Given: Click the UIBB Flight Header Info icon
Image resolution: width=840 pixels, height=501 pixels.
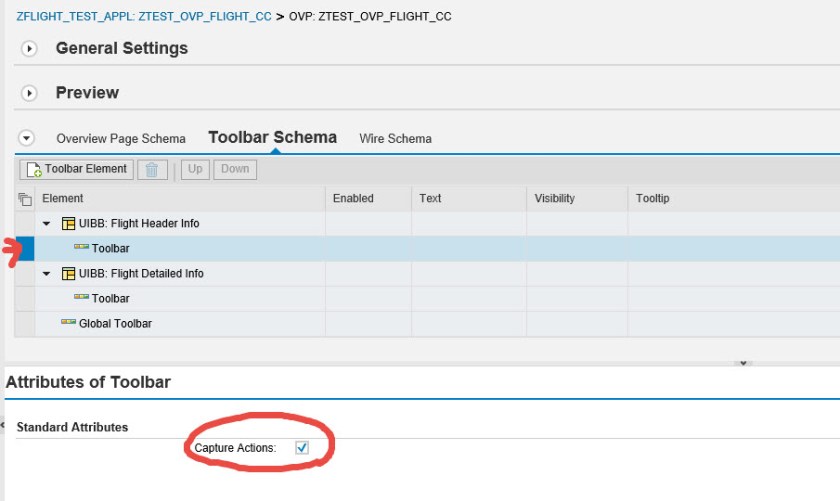Looking at the screenshot, I should 68,224.
